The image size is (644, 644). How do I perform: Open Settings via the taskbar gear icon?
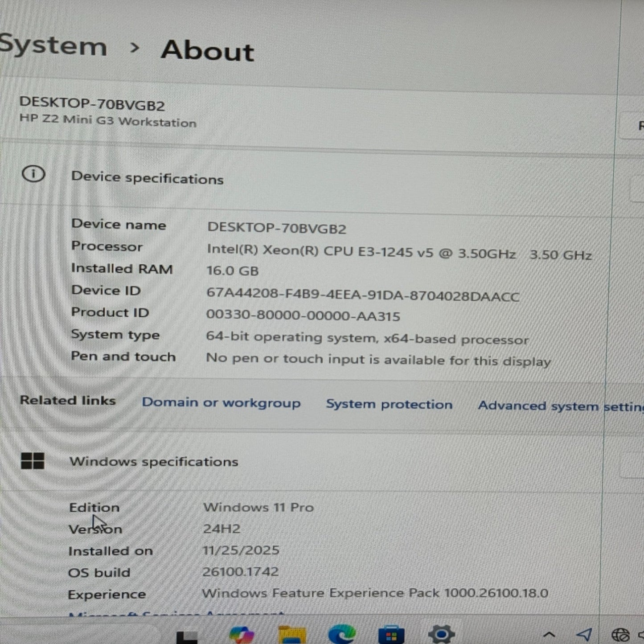(441, 633)
